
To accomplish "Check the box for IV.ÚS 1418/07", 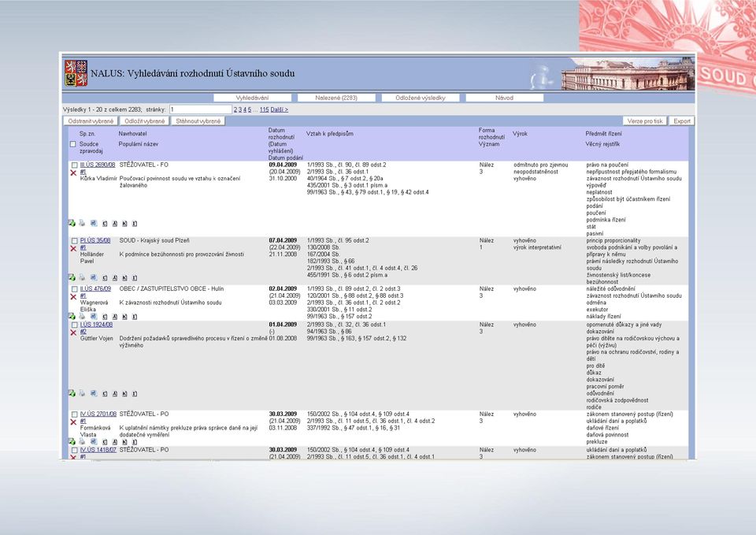I will click(74, 450).
